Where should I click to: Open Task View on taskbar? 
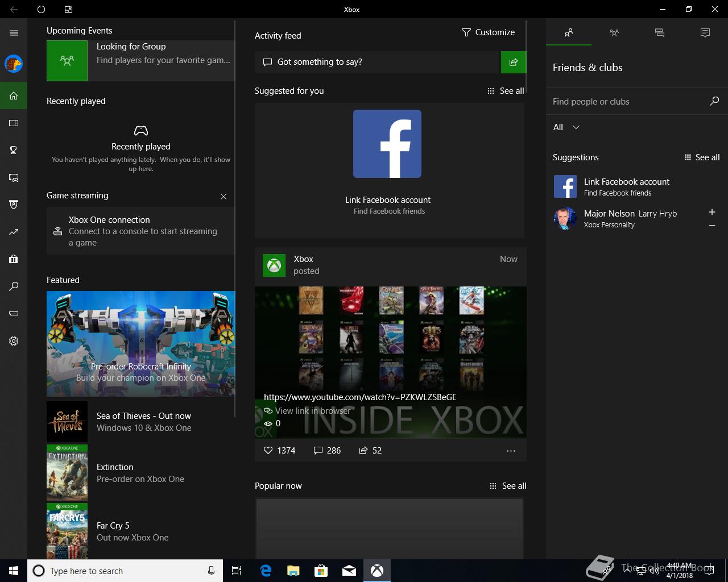tap(237, 571)
